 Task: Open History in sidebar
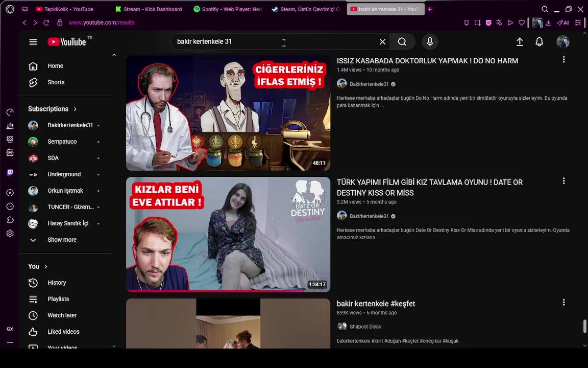(57, 283)
